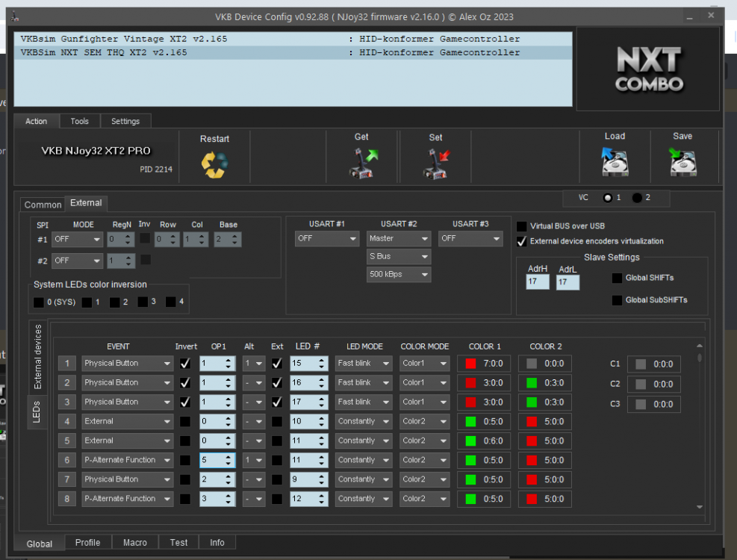Click the Get parameters joystick icon
This screenshot has width=737, height=560.
[x=361, y=161]
